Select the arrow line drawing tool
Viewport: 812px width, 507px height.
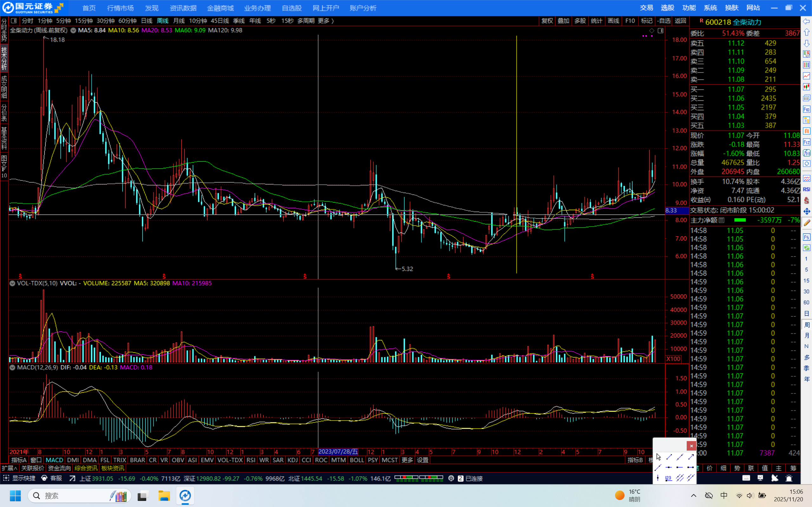691,457
